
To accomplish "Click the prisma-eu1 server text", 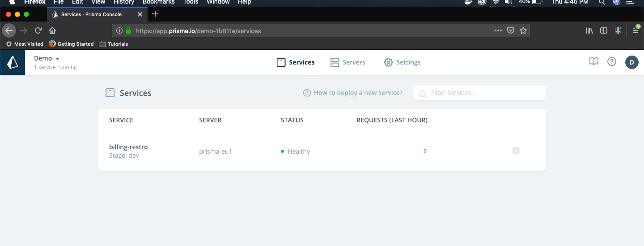I will coord(216,151).
